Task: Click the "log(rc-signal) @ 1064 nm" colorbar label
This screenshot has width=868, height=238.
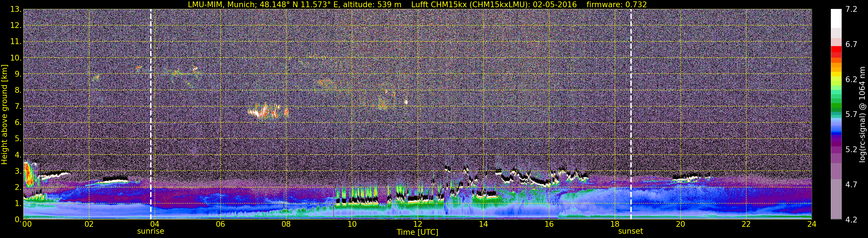Action: [x=862, y=114]
